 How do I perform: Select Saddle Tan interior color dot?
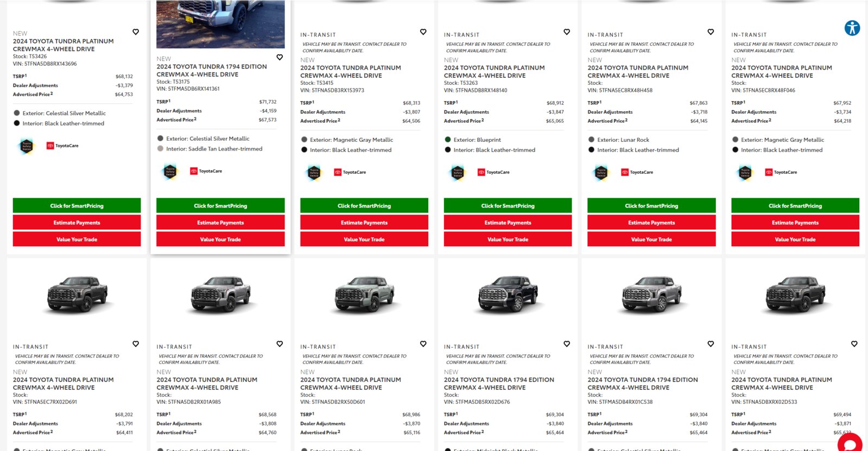160,148
